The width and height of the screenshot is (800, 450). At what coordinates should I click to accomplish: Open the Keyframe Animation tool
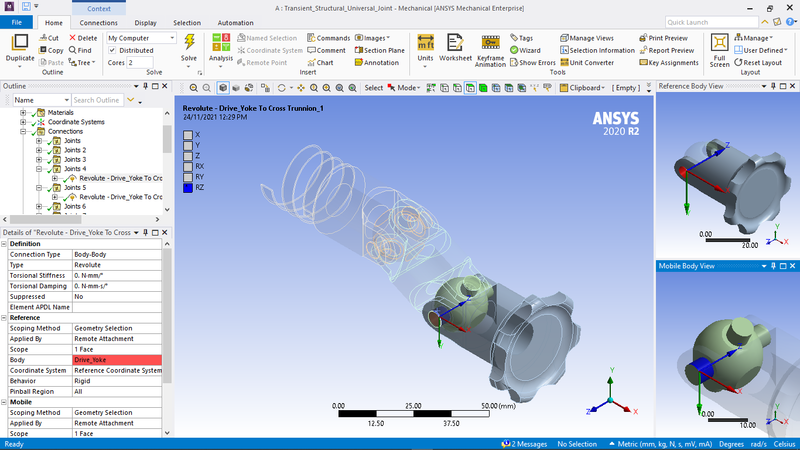(490, 43)
